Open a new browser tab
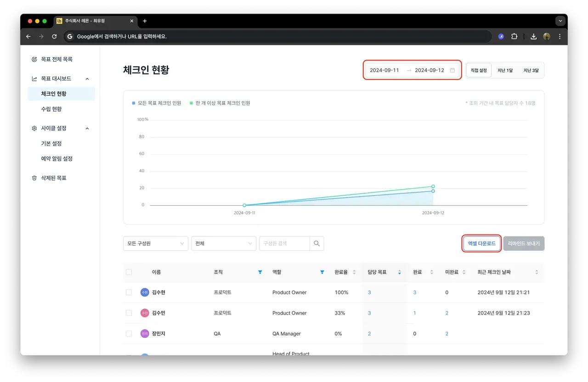 [145, 21]
